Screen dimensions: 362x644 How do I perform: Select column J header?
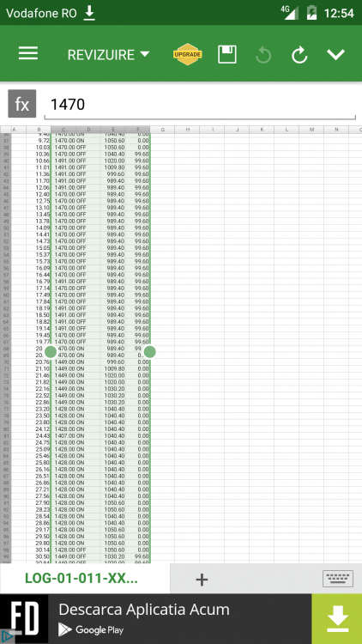click(238, 130)
